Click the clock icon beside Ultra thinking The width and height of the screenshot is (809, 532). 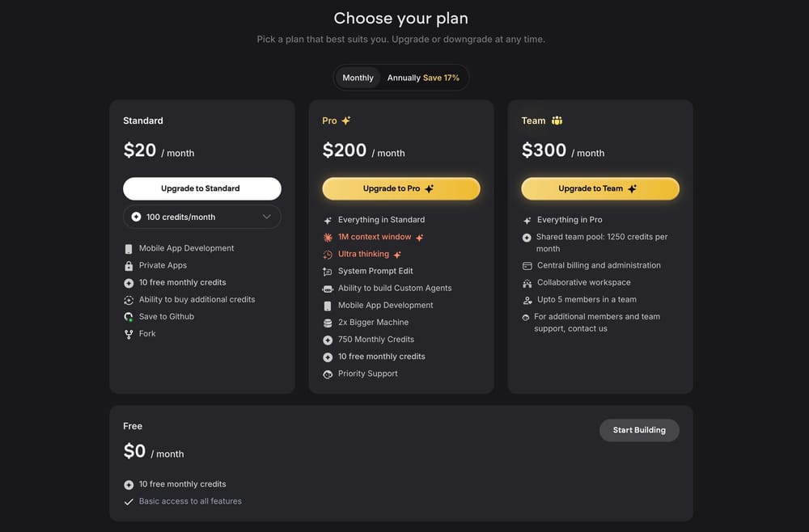328,254
